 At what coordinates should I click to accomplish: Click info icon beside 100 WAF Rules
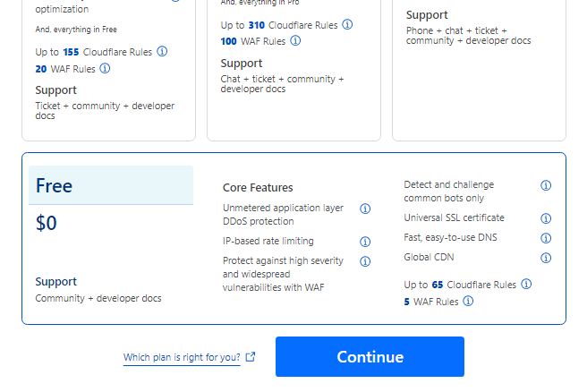tap(295, 40)
